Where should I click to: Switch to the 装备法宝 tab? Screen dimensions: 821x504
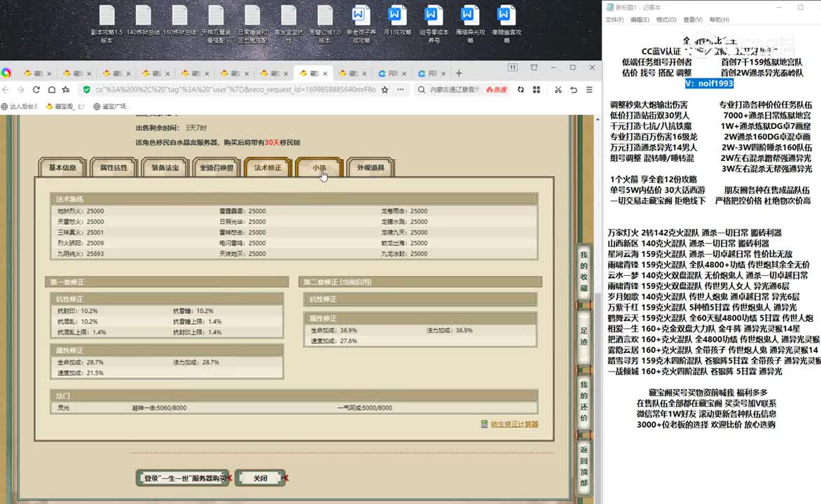point(165,167)
